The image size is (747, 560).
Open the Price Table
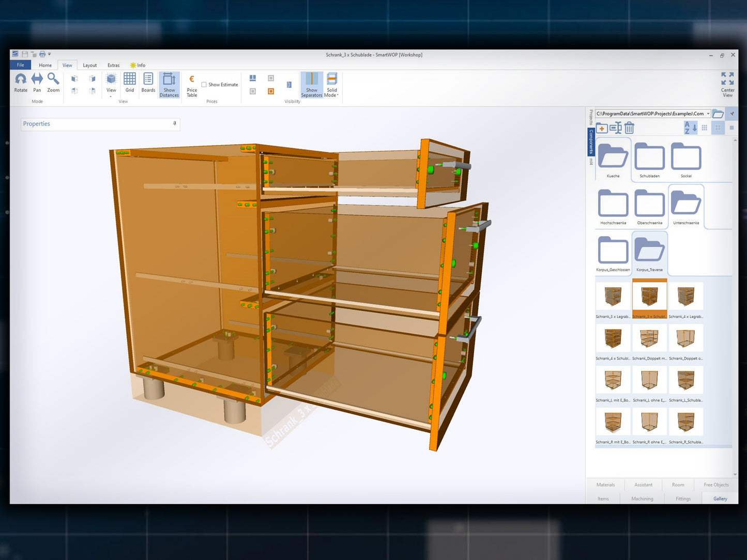[192, 85]
